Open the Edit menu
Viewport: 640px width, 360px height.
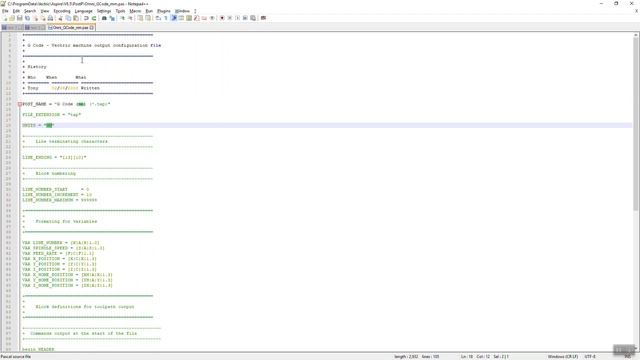pos(16,11)
